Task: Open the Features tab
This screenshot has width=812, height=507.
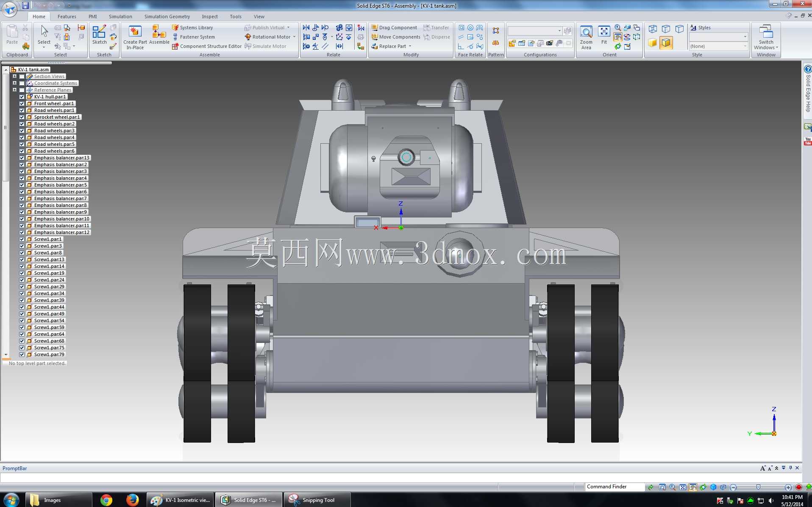Action: point(67,17)
